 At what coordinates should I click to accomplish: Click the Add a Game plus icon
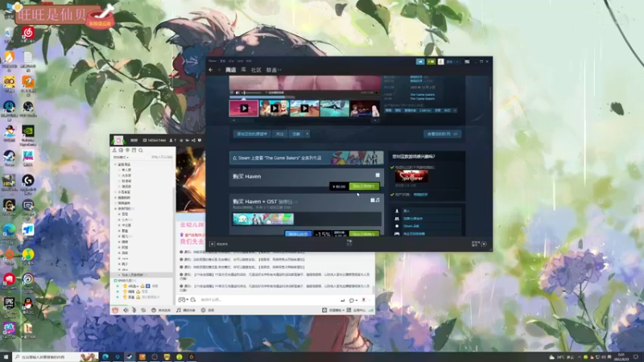[x=212, y=244]
